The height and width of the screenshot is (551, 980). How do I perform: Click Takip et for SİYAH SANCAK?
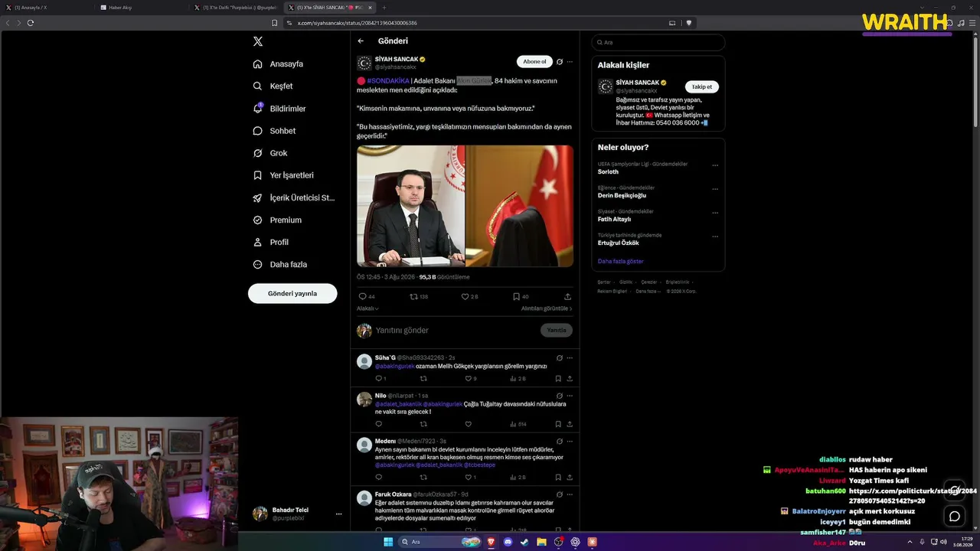702,86
